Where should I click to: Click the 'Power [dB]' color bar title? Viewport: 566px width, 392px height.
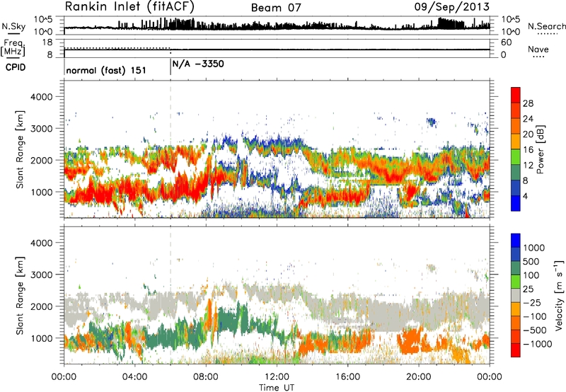coord(540,149)
